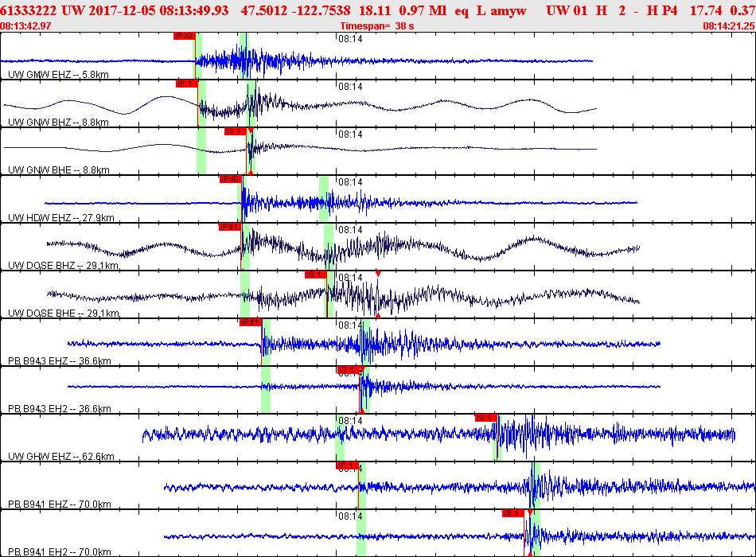Click the "UW DOSE BHZ -- 29.1km" channel label
The image size is (756, 557).
click(x=63, y=266)
